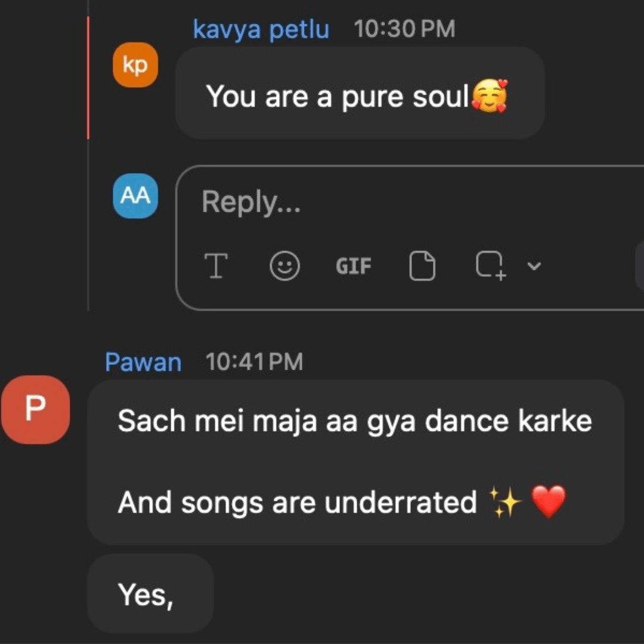Viewport: 644px width, 644px height.
Task: Click the blue "AA" avatar
Action: pyautogui.click(x=135, y=196)
